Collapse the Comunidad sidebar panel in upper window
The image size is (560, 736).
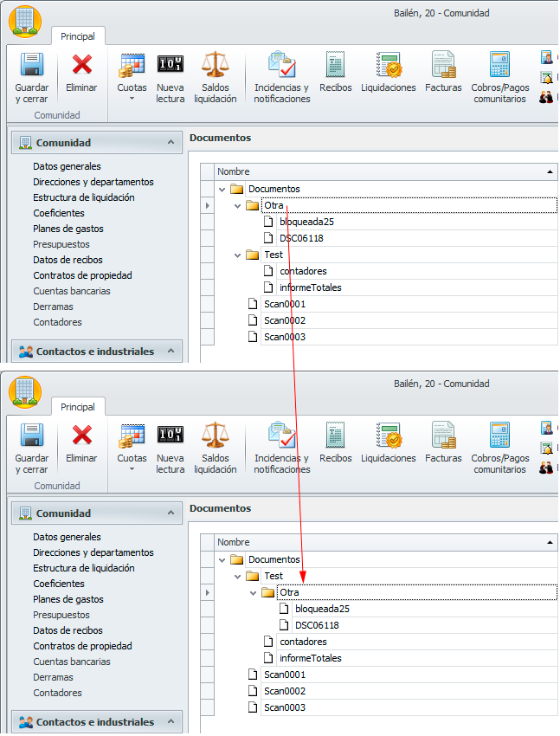[x=171, y=142]
